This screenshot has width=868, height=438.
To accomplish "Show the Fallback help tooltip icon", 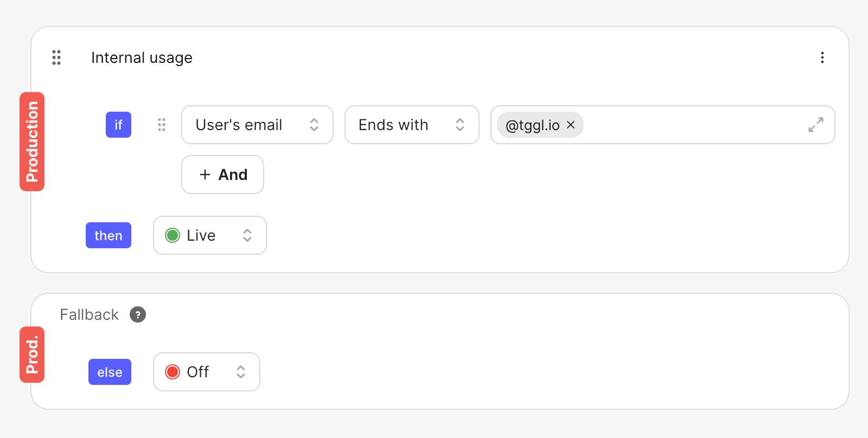I will click(138, 314).
